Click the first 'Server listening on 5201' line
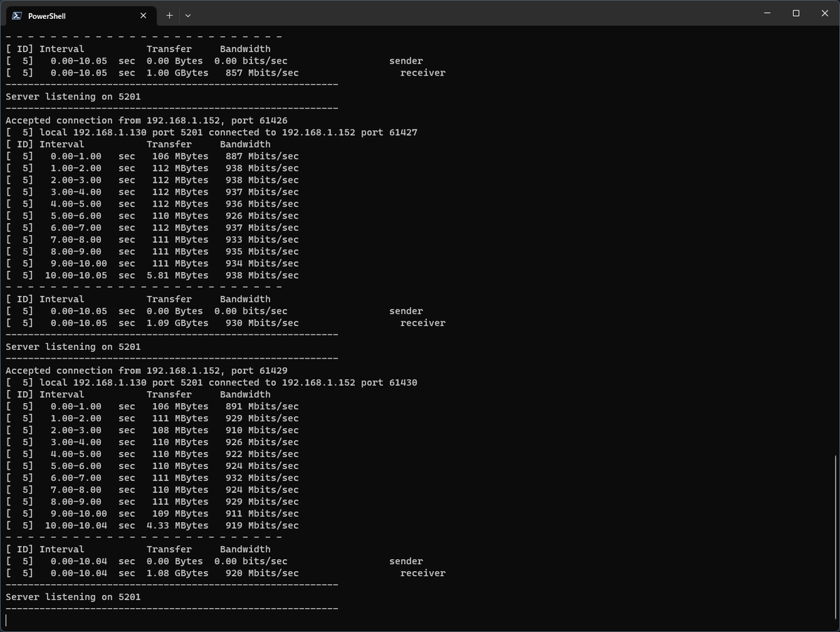Image resolution: width=840 pixels, height=632 pixels. [73, 97]
